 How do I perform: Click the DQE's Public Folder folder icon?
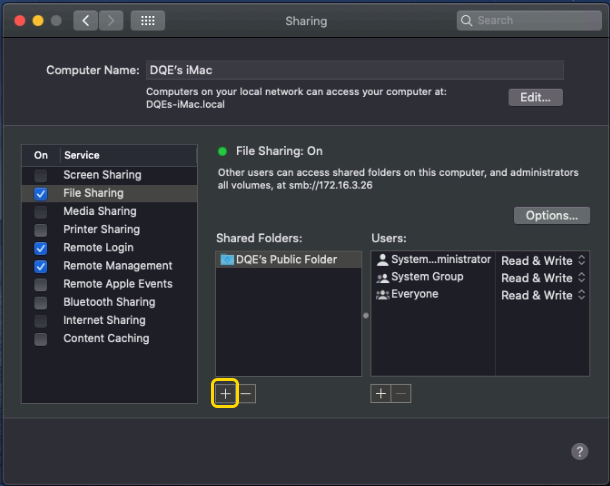(x=227, y=260)
